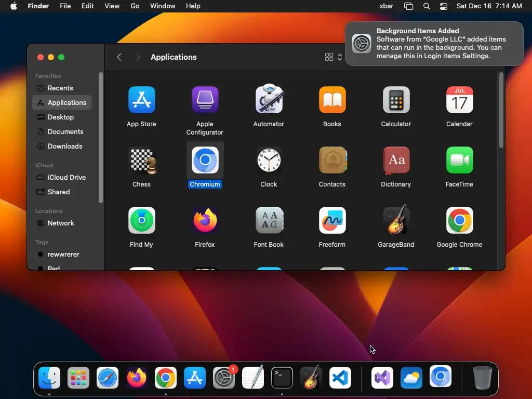The image size is (532, 399).
Task: Select Apple Configurator app icon
Action: tap(205, 100)
